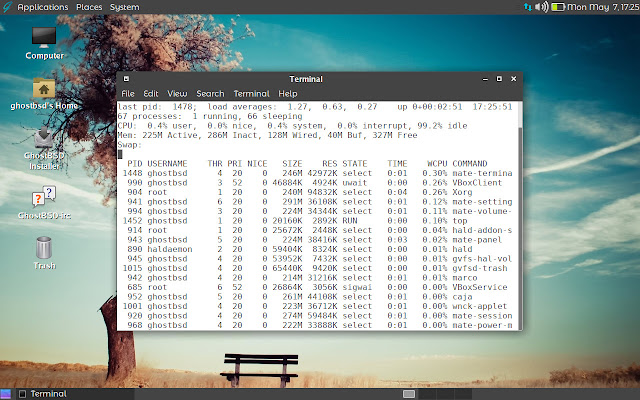Click the battery indicator tray icon
640x400 pixels.
click(x=558, y=7)
